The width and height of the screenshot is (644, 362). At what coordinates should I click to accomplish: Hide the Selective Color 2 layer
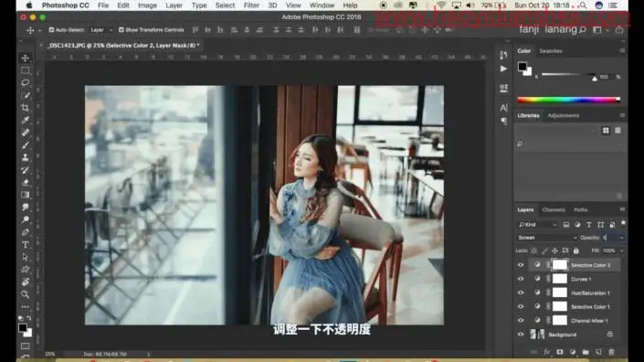(x=521, y=265)
